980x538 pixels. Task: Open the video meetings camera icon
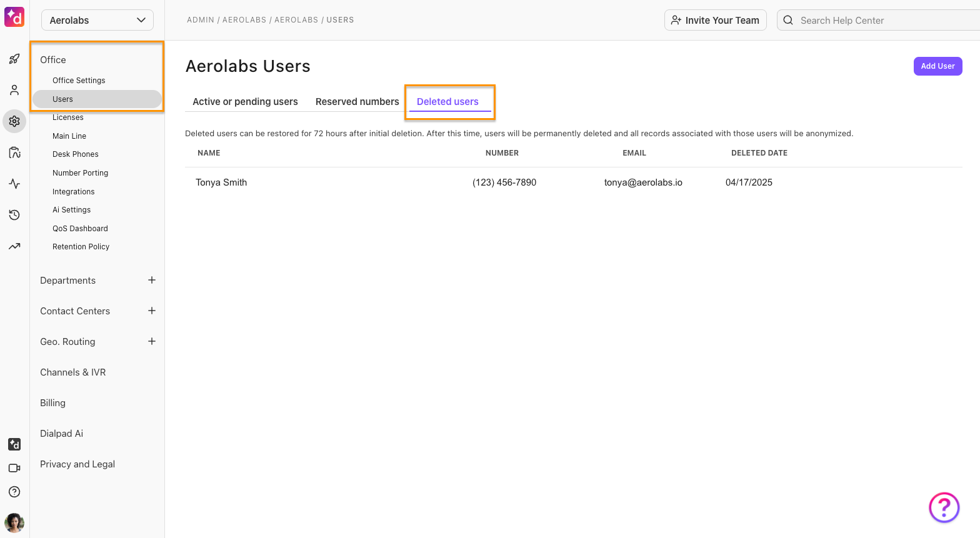pos(14,468)
